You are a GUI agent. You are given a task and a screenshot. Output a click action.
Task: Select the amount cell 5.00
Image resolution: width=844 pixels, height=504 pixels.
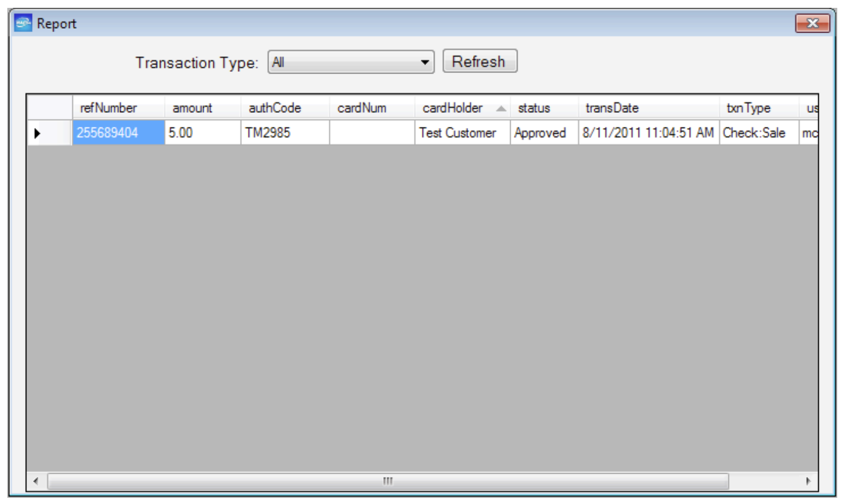[x=202, y=133]
